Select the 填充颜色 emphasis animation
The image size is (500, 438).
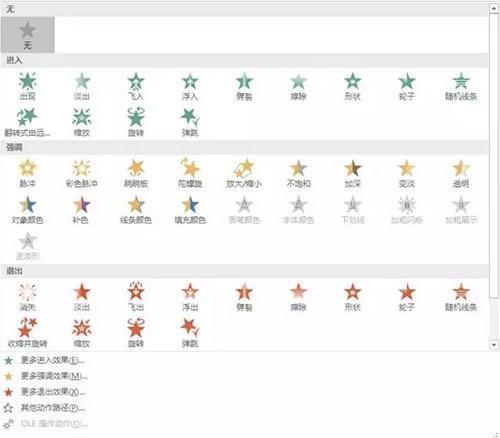pyautogui.click(x=190, y=210)
